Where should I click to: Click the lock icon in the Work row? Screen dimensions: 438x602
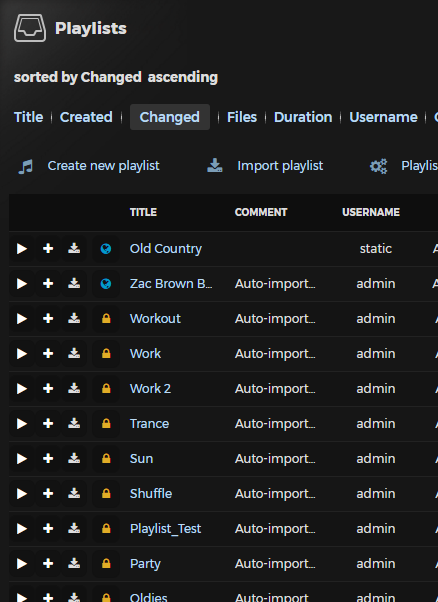click(106, 353)
